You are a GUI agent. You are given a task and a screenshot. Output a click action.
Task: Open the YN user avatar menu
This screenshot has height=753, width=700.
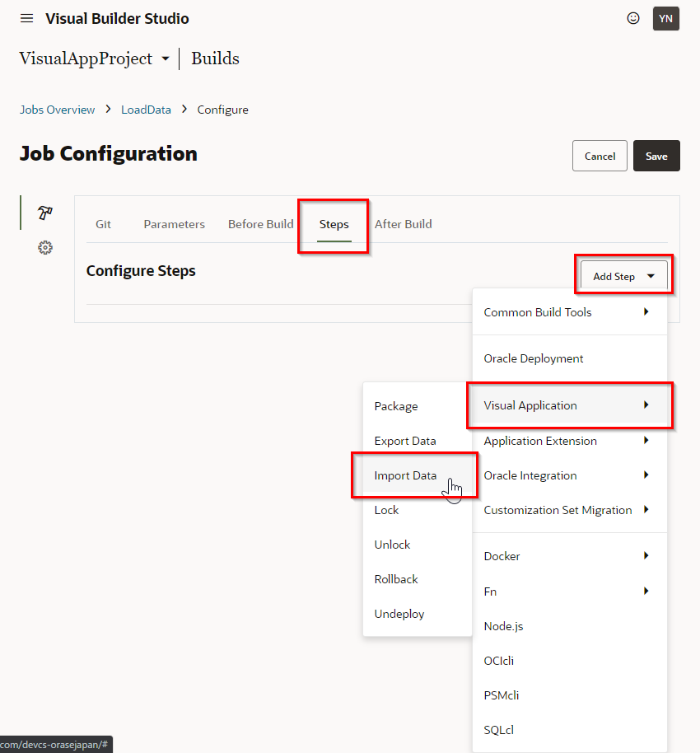coord(665,18)
